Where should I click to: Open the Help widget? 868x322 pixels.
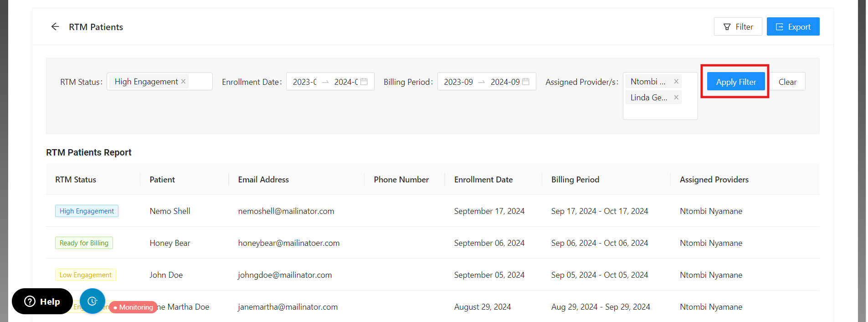pyautogui.click(x=42, y=301)
